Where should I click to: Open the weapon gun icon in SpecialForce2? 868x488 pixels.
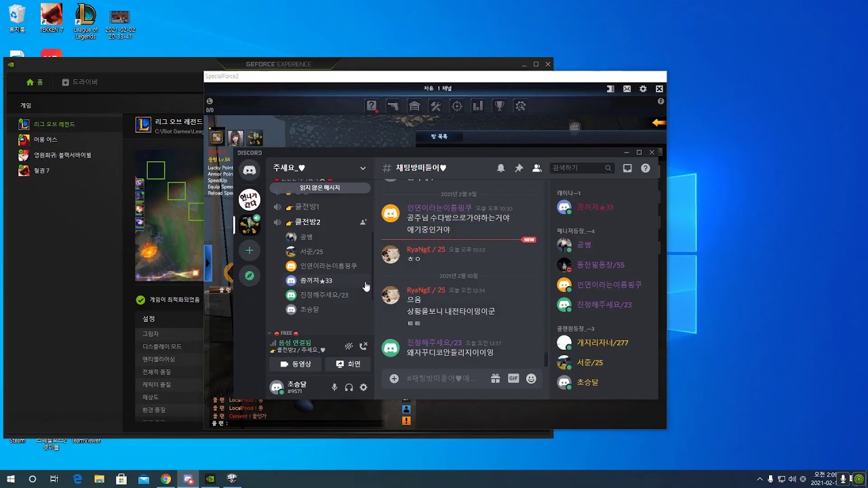[x=393, y=106]
